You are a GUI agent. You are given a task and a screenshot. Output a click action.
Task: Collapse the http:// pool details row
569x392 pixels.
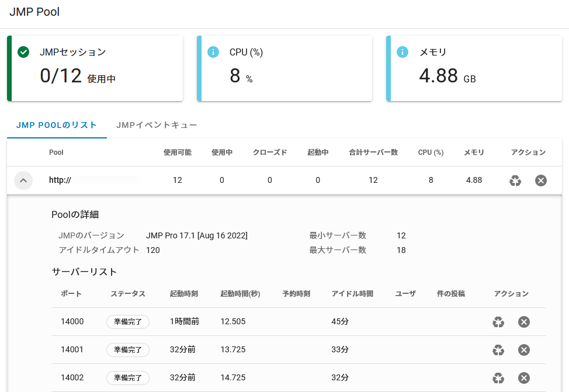click(23, 181)
